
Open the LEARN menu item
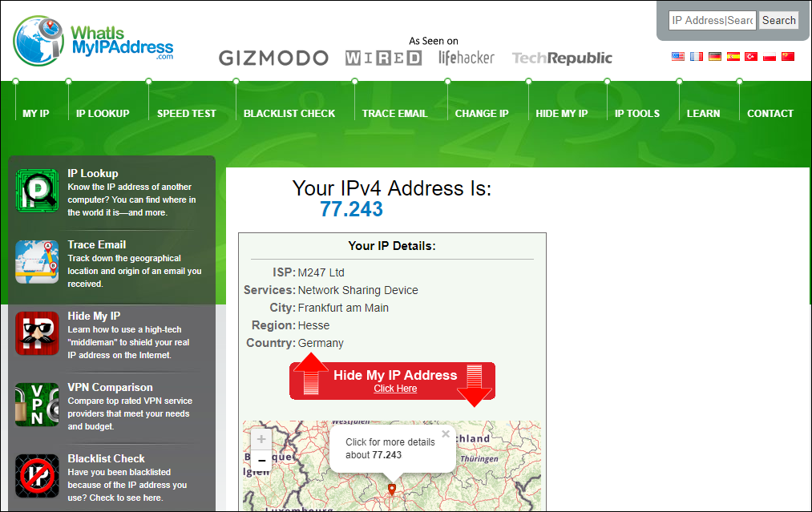click(703, 113)
